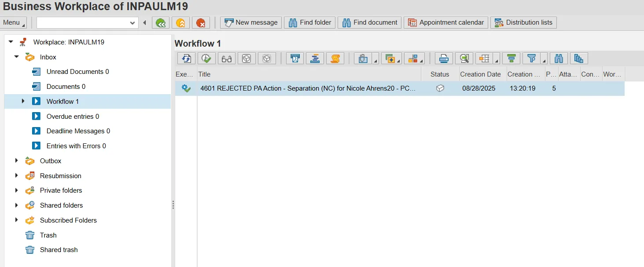Expand the Private folders node
The width and height of the screenshot is (644, 267).
click(17, 190)
